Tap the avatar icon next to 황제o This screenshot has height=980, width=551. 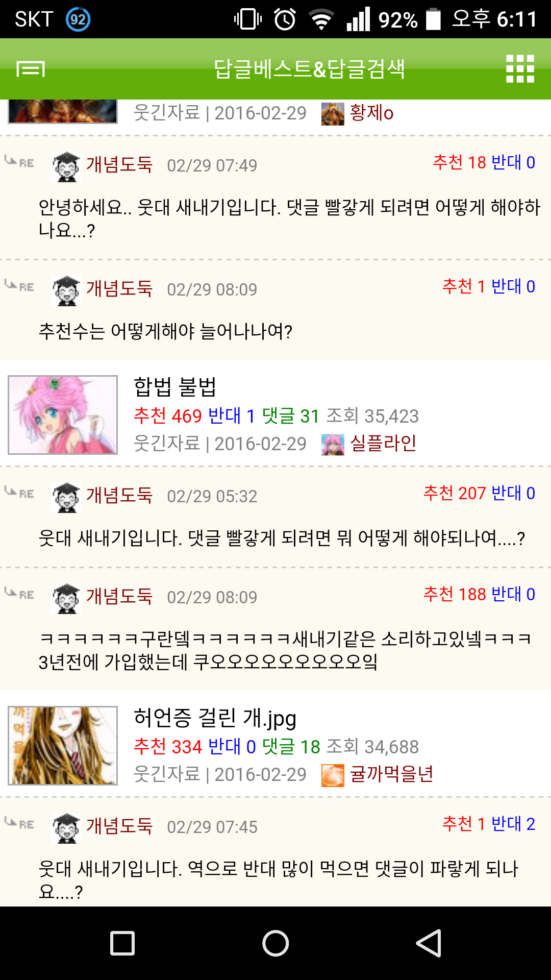pos(333,114)
